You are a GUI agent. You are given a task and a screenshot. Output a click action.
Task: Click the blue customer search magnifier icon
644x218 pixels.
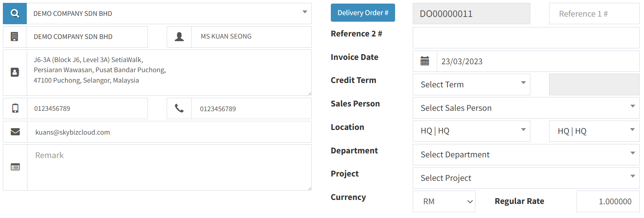[15, 14]
